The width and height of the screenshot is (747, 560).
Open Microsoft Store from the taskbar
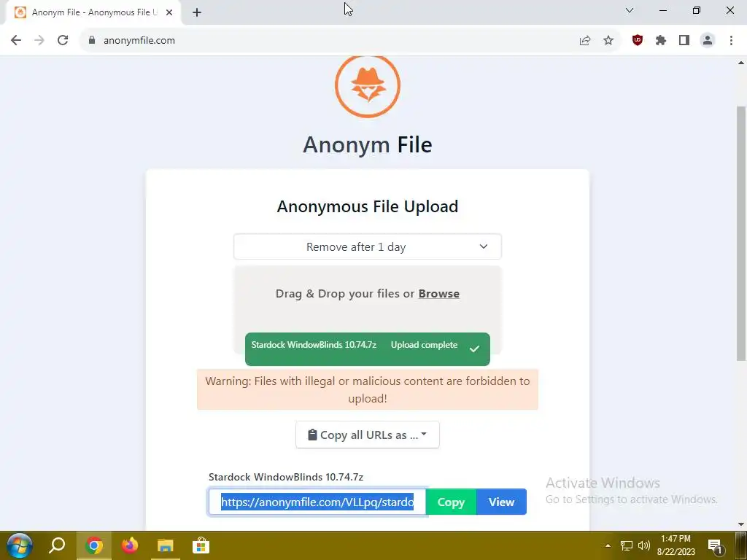pyautogui.click(x=201, y=545)
